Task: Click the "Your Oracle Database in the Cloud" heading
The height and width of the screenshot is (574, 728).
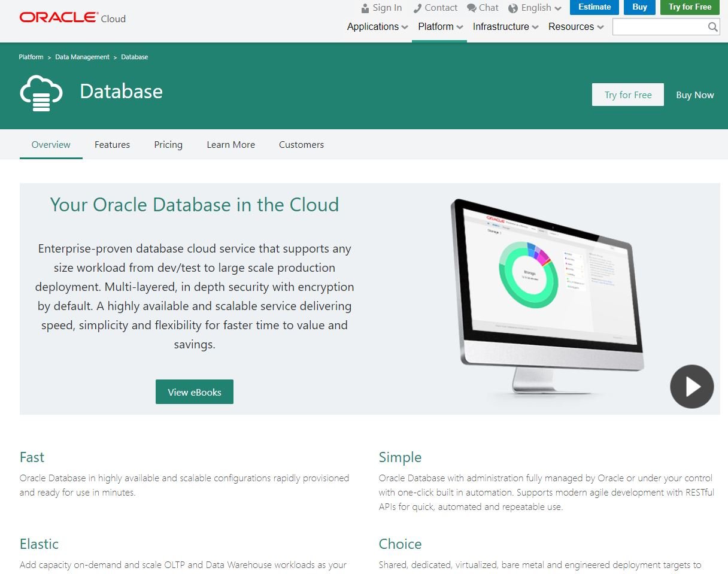Action: pyautogui.click(x=195, y=205)
